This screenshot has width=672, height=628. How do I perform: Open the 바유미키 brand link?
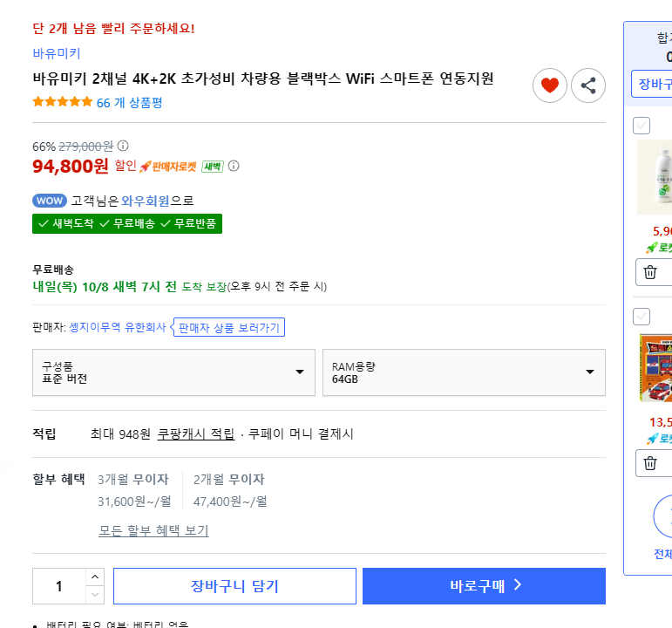click(x=57, y=53)
